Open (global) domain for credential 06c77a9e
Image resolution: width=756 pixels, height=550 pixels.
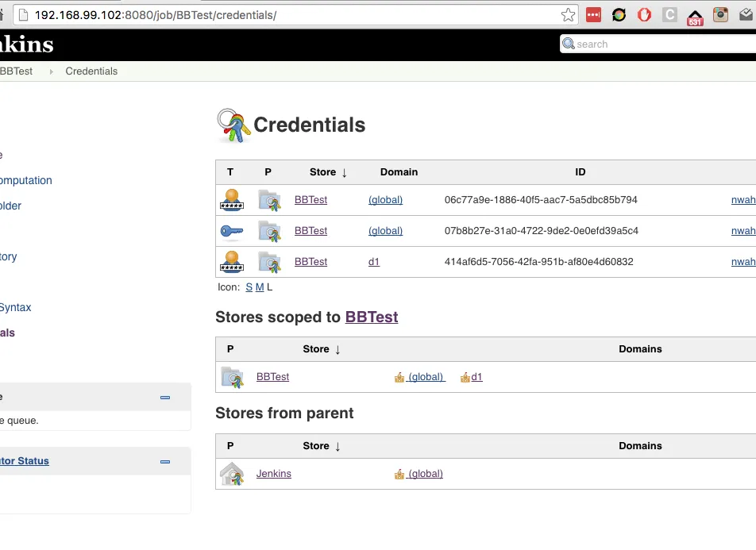point(385,200)
